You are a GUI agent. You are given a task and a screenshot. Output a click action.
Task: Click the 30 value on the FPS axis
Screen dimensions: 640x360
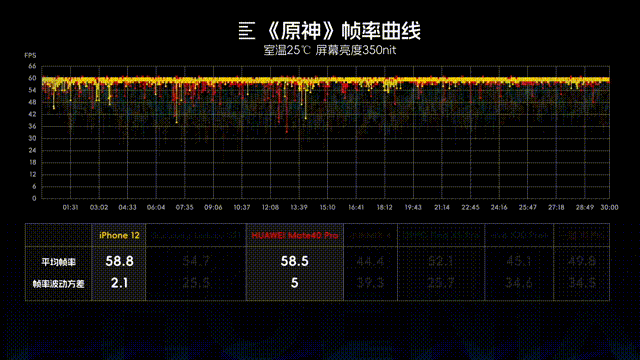coord(32,138)
